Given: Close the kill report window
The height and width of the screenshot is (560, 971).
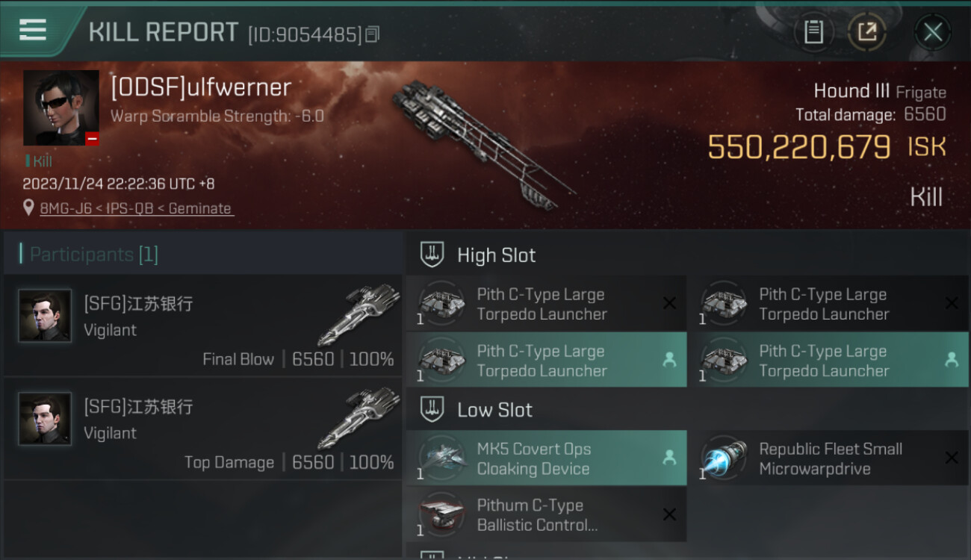Looking at the screenshot, I should tap(932, 32).
